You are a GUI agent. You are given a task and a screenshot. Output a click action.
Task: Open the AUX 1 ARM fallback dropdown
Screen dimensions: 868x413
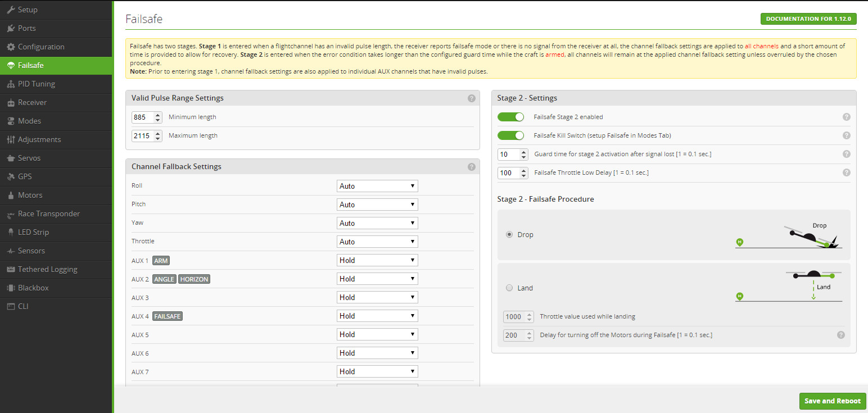[x=377, y=260]
